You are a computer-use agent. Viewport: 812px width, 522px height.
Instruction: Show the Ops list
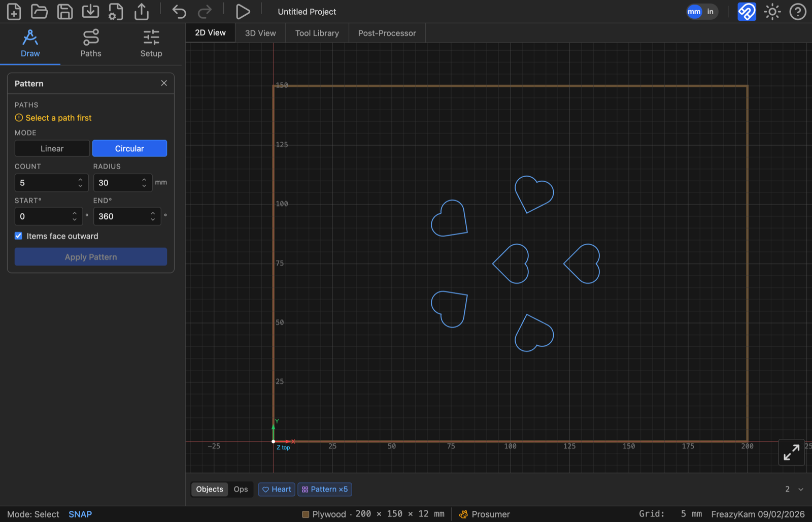(x=241, y=489)
